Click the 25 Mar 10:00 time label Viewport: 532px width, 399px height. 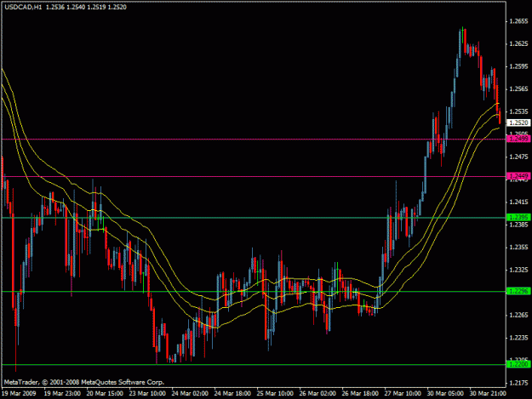(275, 393)
